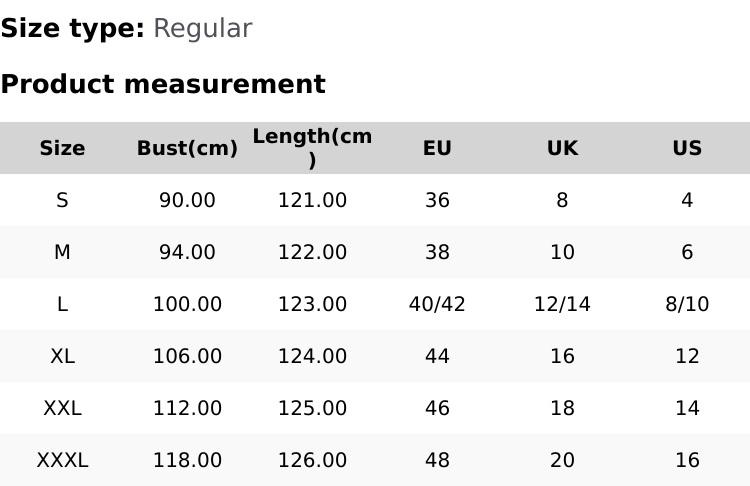Click the Size type label
Image resolution: width=750 pixels, height=486 pixels.
click(72, 28)
